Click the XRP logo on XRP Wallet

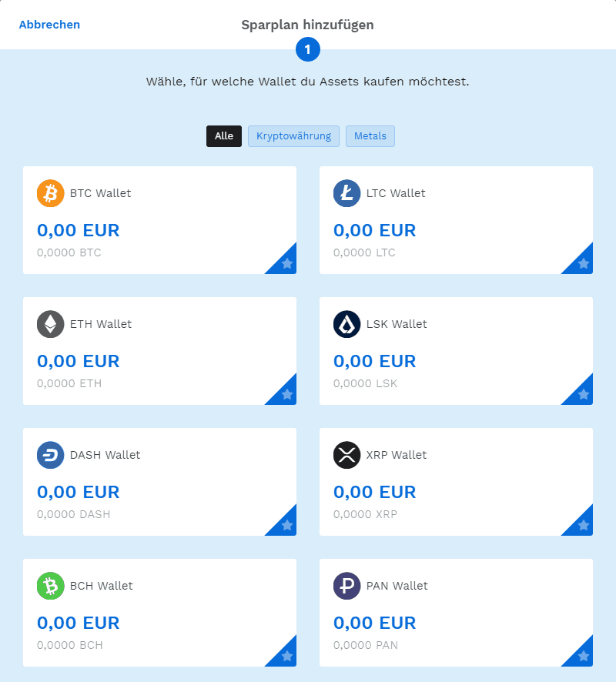point(346,455)
